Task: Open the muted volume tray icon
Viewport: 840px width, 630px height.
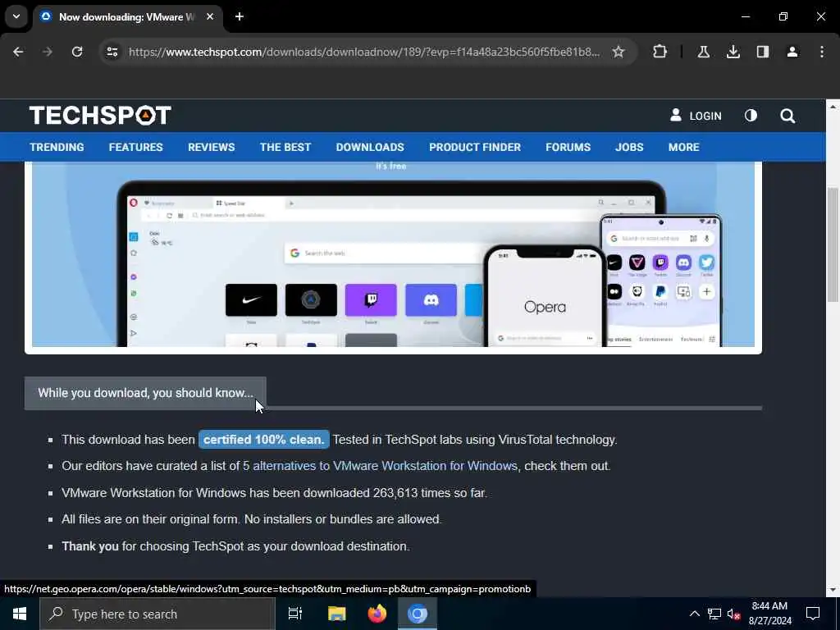Action: pyautogui.click(x=733, y=614)
